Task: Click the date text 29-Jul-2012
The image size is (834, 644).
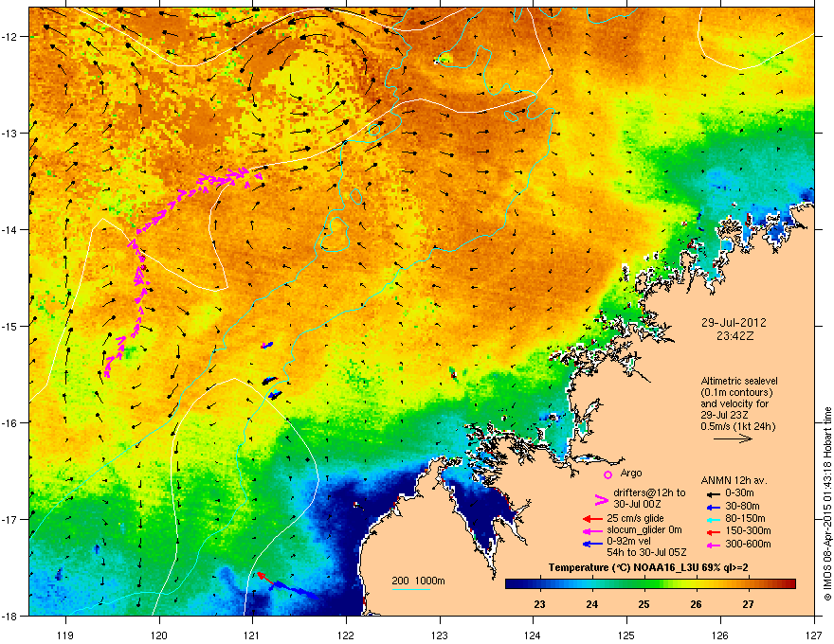Action: tap(734, 323)
